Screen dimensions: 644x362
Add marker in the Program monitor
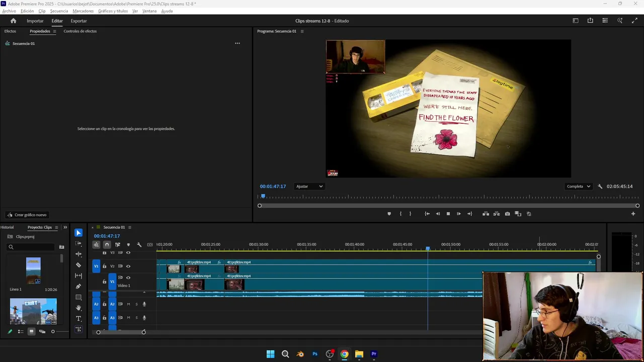coord(389,214)
